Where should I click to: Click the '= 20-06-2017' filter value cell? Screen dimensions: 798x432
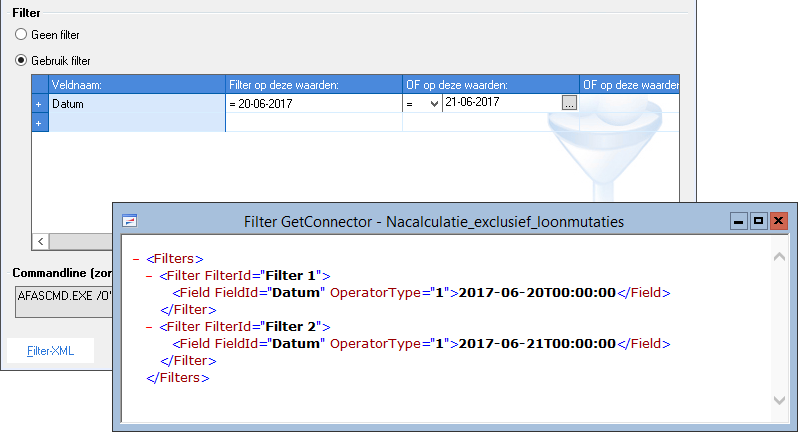coord(314,104)
